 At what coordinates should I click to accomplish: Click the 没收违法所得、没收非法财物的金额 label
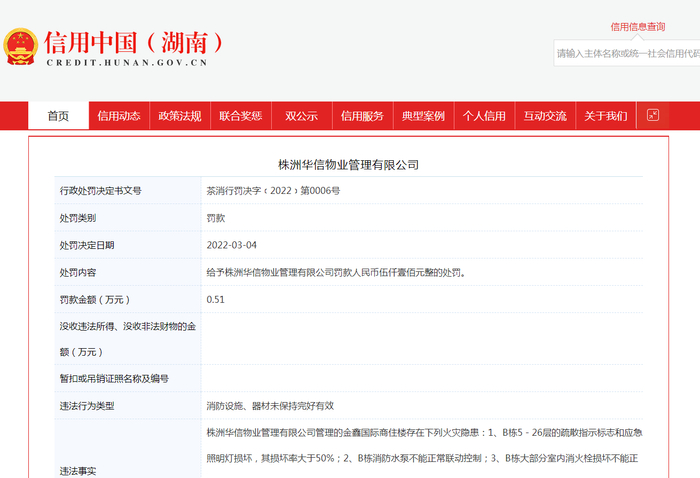[128, 339]
